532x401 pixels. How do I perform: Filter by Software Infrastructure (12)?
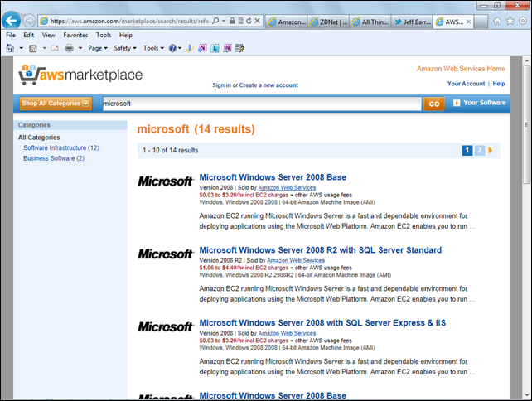pos(61,148)
